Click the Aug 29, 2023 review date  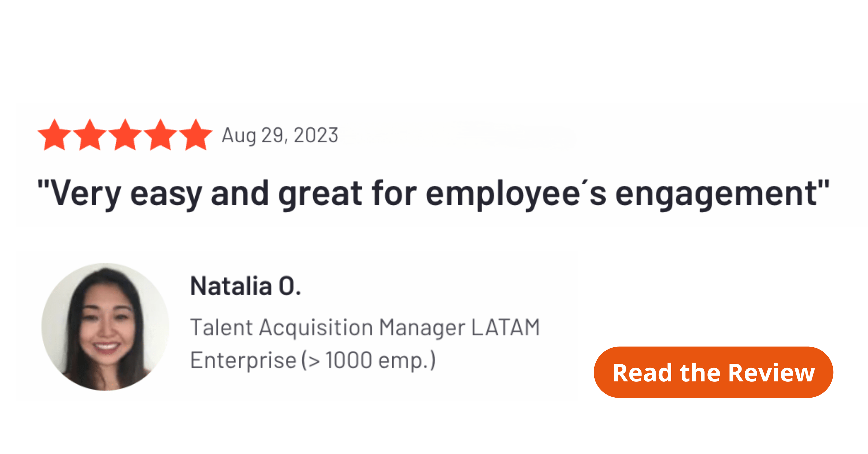[x=280, y=135]
